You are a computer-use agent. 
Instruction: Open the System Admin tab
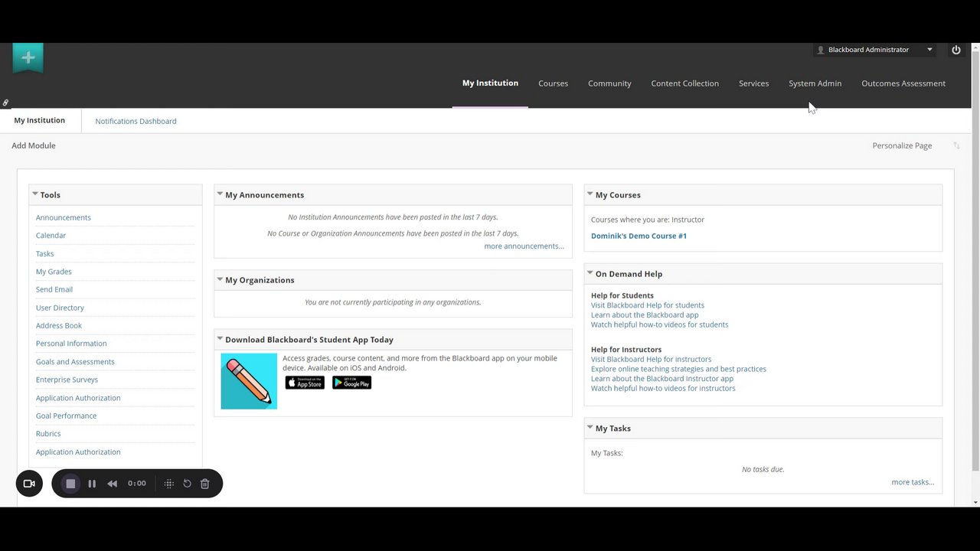(x=815, y=83)
